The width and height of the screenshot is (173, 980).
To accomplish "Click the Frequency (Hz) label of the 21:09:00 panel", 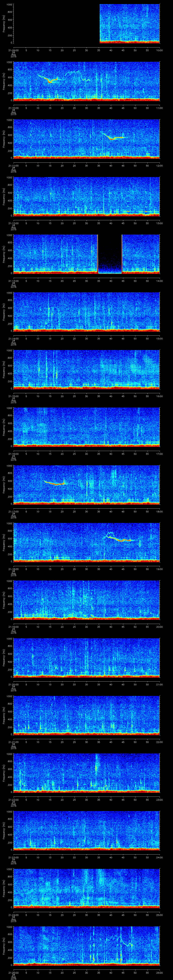I will coord(4,24).
